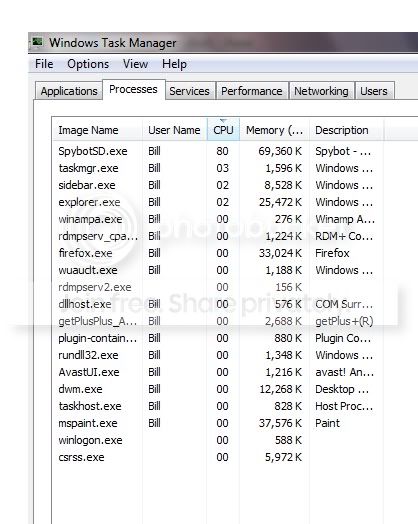418x524 pixels.
Task: Sort by Memory column header
Action: (x=274, y=130)
